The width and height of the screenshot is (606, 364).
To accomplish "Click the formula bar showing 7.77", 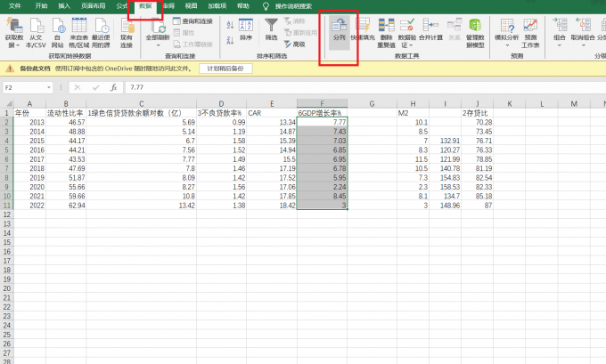I will click(364, 87).
